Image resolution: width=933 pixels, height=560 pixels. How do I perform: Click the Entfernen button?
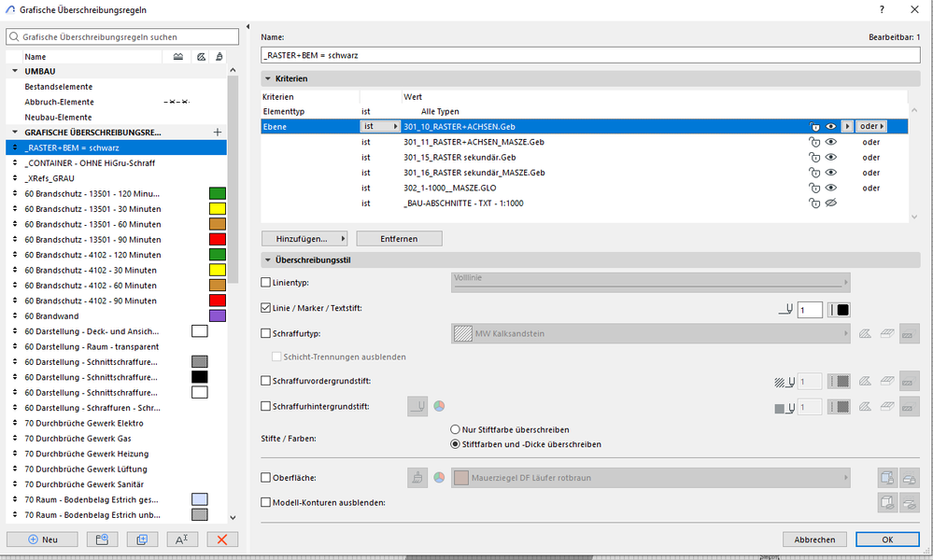coord(399,238)
